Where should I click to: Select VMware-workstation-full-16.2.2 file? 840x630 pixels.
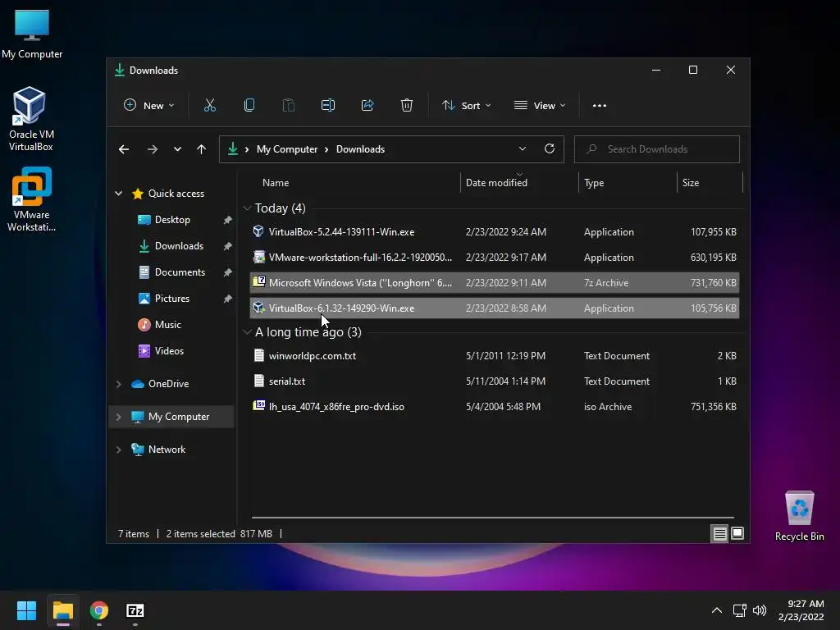495,257
